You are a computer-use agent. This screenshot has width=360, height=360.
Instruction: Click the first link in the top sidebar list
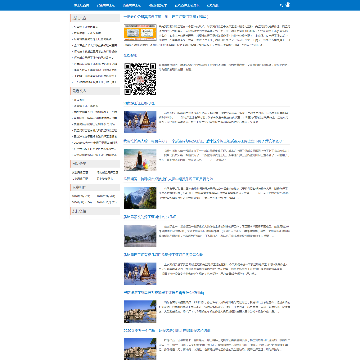point(86,27)
